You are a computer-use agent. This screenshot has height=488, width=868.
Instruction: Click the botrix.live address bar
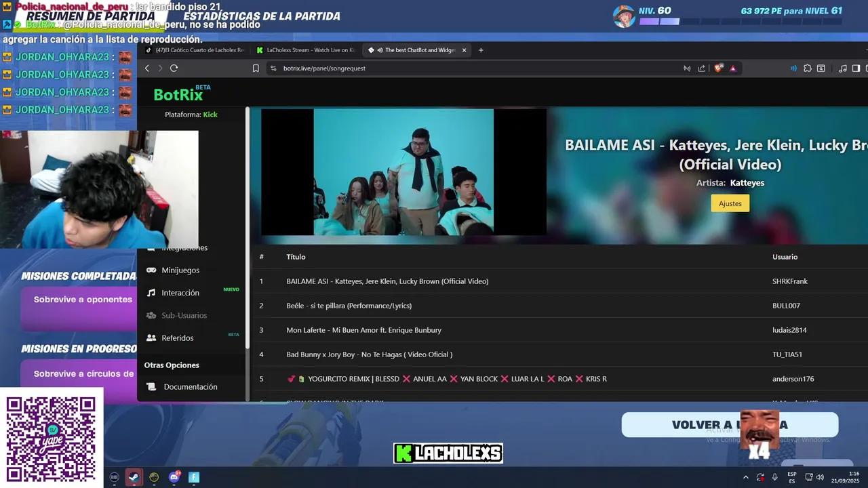475,68
